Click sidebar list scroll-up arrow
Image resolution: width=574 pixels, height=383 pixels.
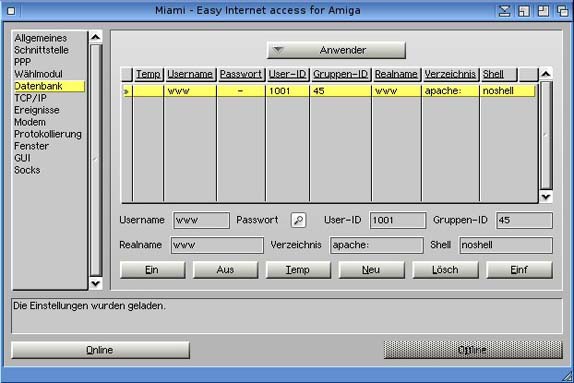tap(96, 37)
